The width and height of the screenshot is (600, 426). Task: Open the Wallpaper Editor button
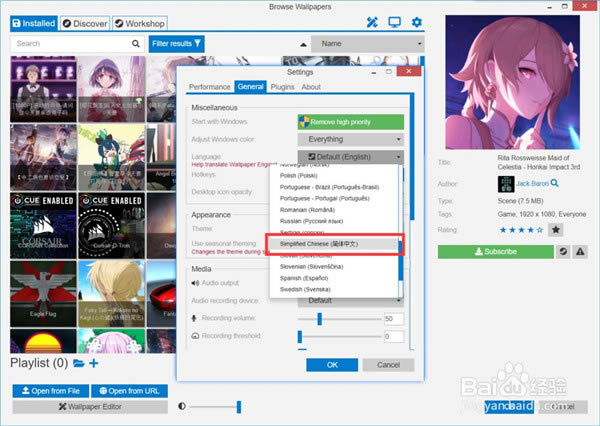click(90, 406)
